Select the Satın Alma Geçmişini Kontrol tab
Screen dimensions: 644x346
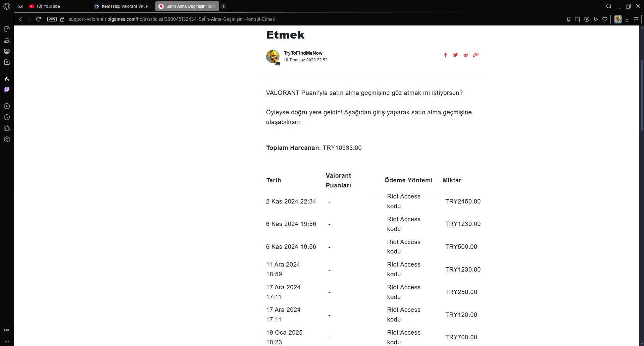pos(187,6)
